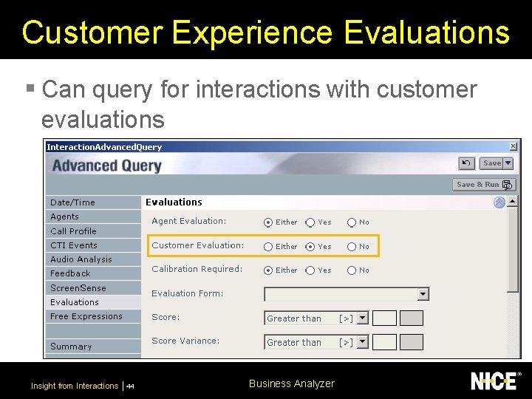Open the Free Expressions tab
This screenshot has height=399, width=532.
click(x=93, y=316)
